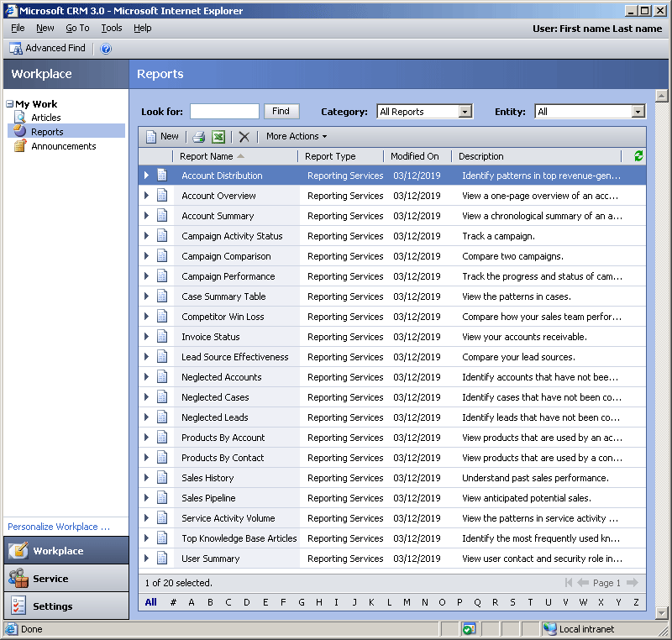The image size is (672, 640).
Task: Open the File menu
Action: [18, 29]
